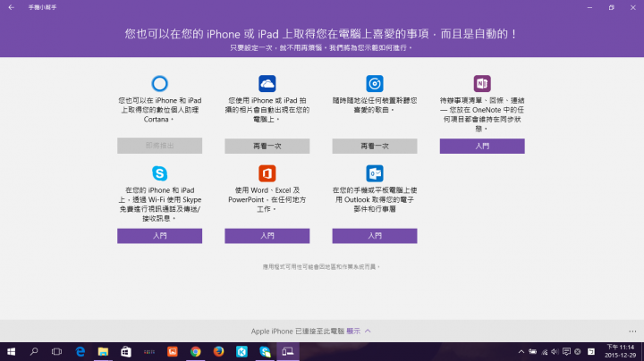Click the volume speaker tray icon

click(555, 351)
